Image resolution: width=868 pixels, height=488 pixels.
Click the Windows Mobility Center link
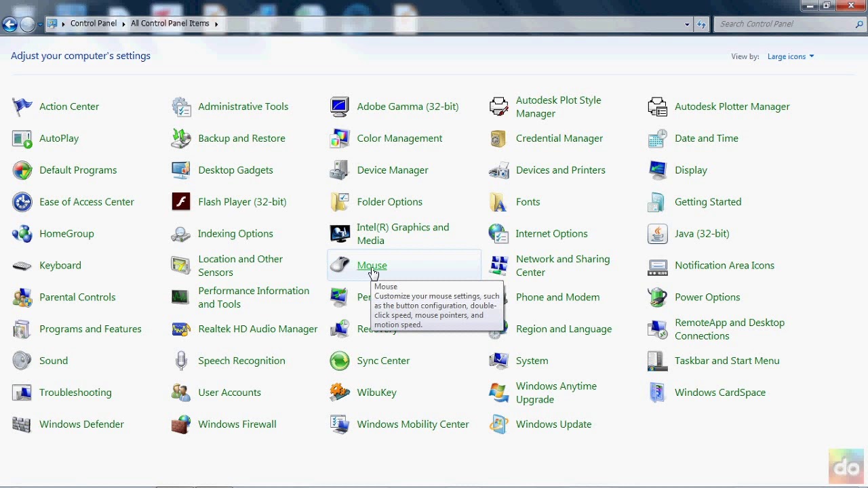point(413,424)
